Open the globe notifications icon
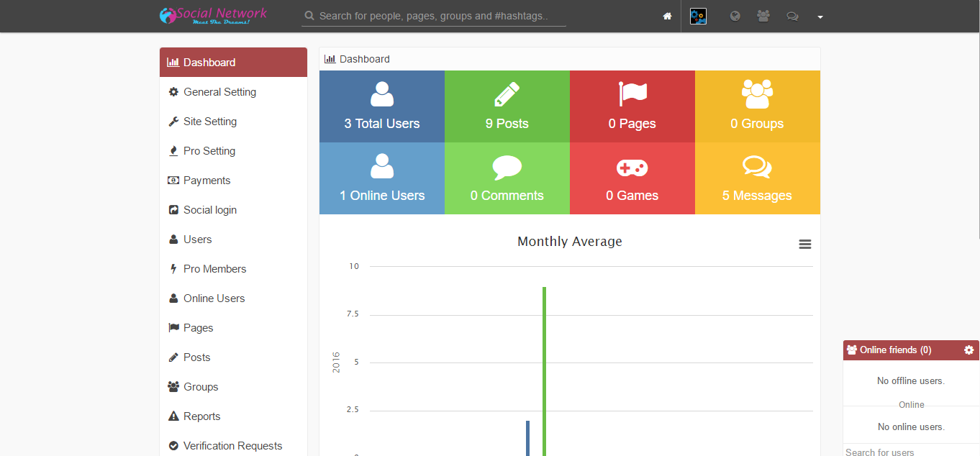 pos(735,16)
